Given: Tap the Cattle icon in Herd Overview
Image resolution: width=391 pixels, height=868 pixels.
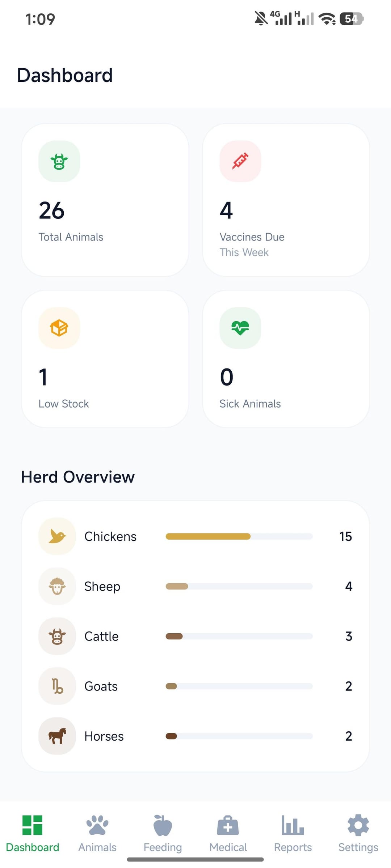Looking at the screenshot, I should [x=57, y=636].
